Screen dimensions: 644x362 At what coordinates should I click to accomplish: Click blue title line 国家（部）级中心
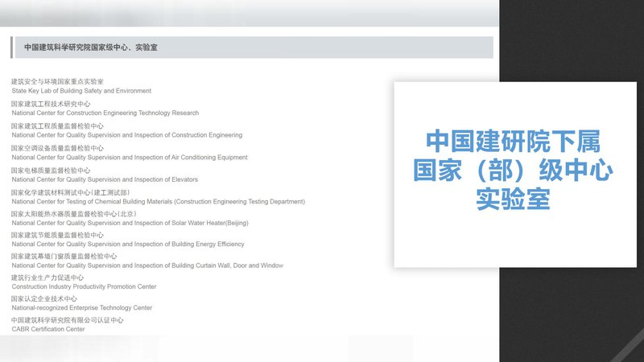click(514, 171)
